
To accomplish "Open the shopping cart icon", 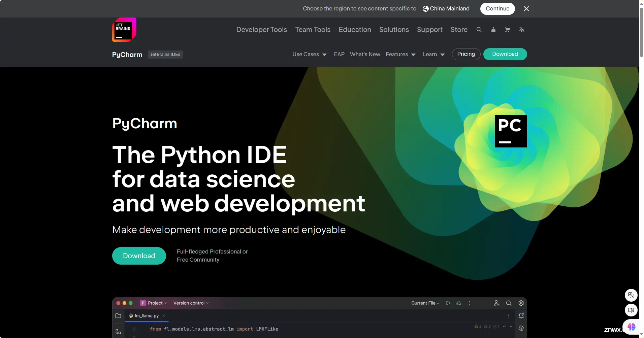I will [507, 30].
